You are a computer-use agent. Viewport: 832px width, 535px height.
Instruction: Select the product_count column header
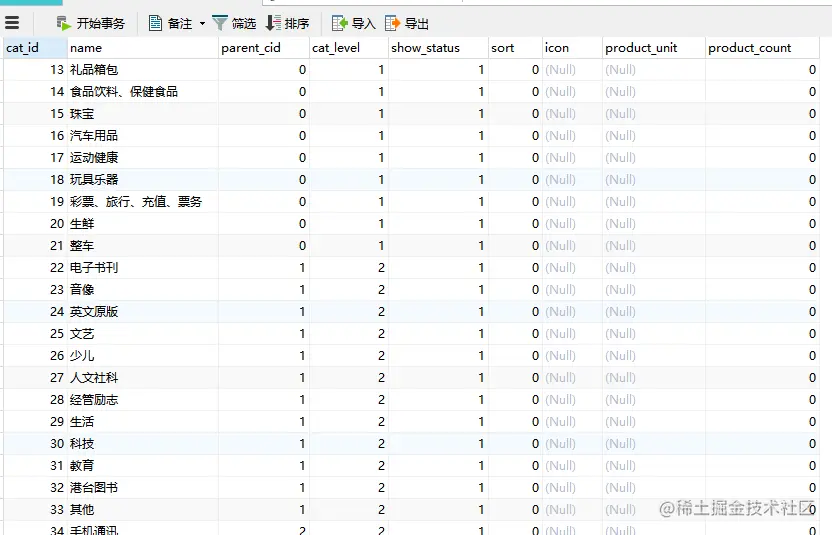pos(762,48)
